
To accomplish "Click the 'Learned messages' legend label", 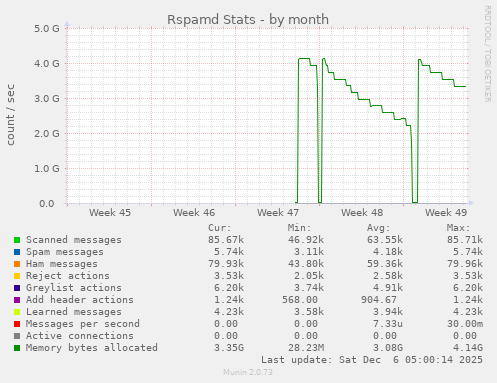I will coord(74,312).
